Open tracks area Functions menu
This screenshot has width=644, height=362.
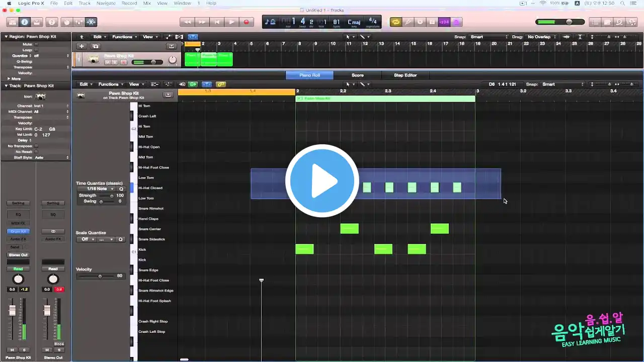(x=124, y=37)
